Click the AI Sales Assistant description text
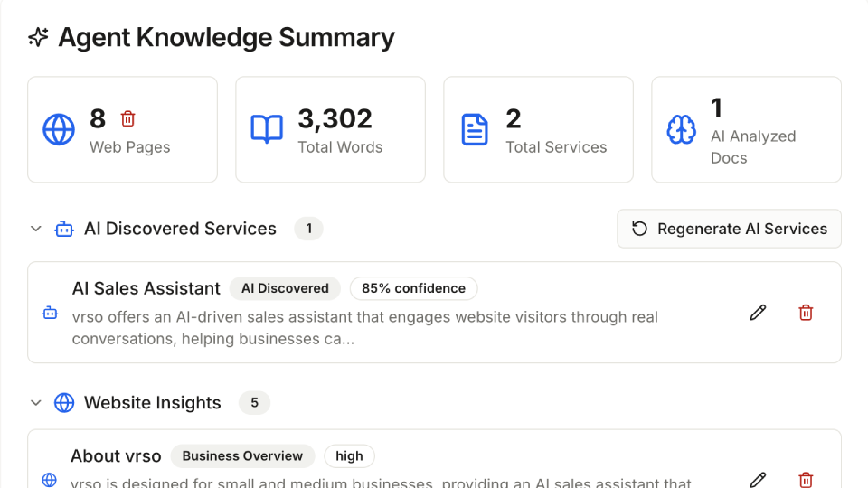868x488 pixels. coord(364,327)
